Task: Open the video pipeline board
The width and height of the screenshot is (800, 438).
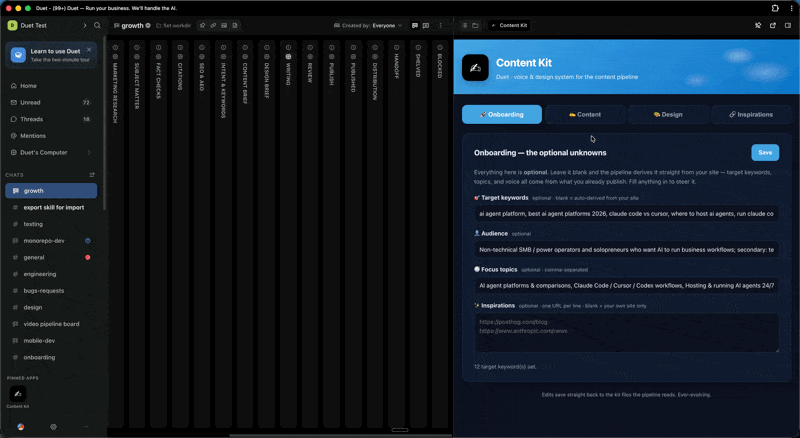Action: 51,324
